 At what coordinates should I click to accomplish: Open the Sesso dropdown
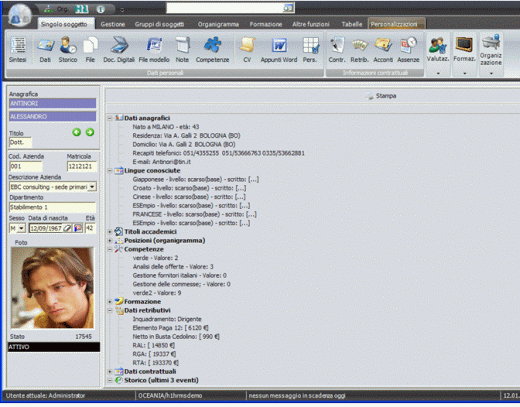click(21, 228)
